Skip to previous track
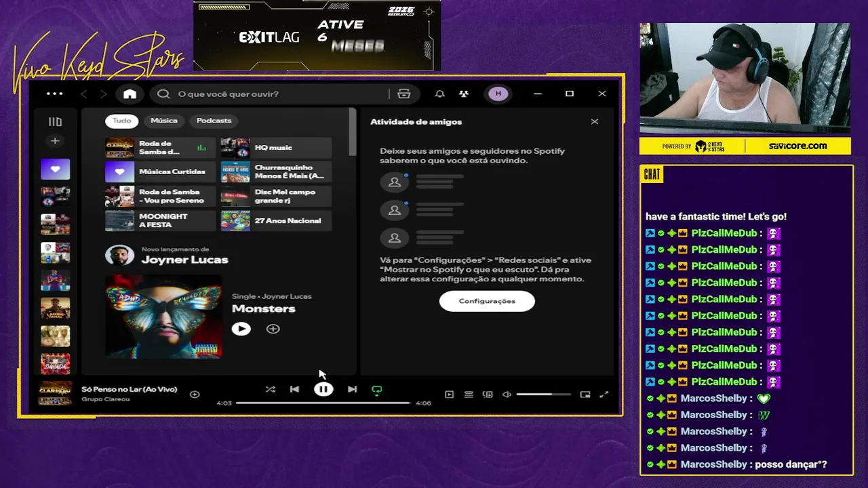Image resolution: width=868 pixels, height=488 pixels. [x=294, y=390]
